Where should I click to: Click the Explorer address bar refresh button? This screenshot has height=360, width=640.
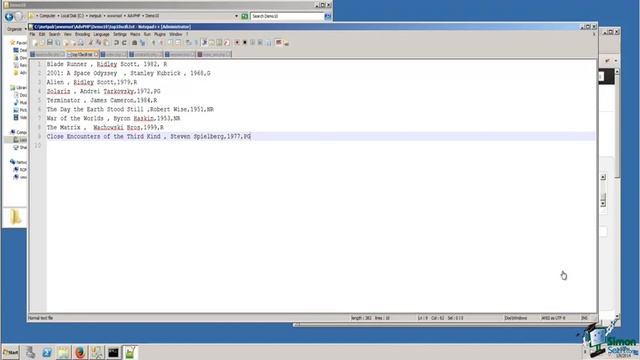click(244, 16)
